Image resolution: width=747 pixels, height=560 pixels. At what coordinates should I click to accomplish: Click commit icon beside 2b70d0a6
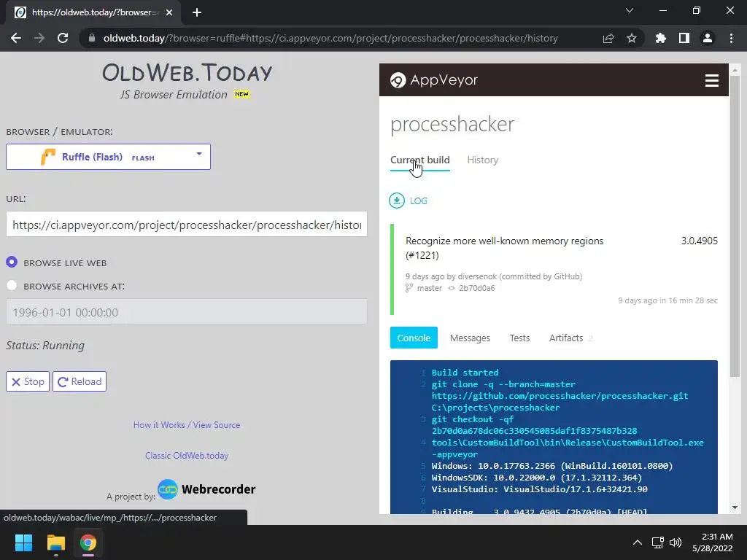[452, 288]
